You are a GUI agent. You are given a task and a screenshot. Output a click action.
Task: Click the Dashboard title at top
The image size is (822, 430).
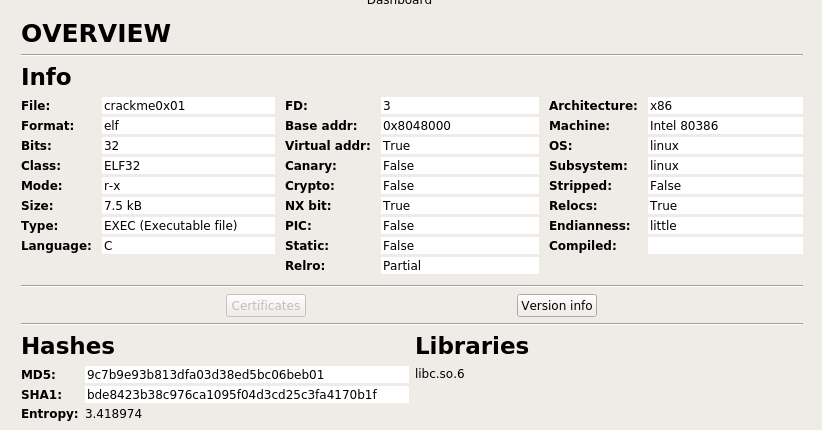click(x=399, y=2)
